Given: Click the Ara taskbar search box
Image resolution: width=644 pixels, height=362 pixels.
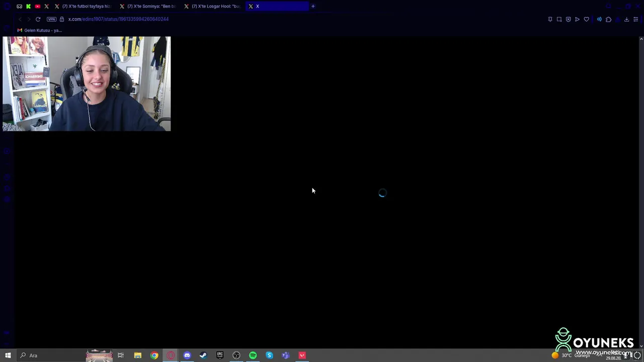Looking at the screenshot, I should pos(50,355).
